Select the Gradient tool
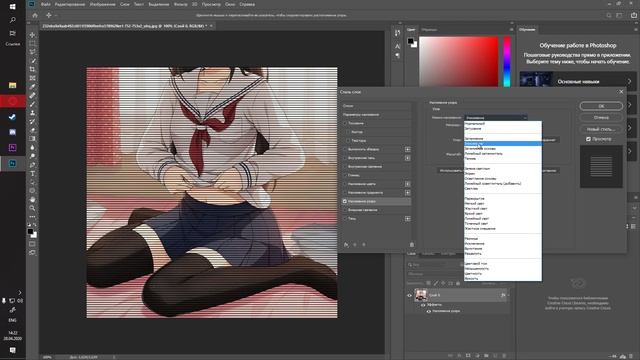640x360 pixels. pyautogui.click(x=32, y=139)
